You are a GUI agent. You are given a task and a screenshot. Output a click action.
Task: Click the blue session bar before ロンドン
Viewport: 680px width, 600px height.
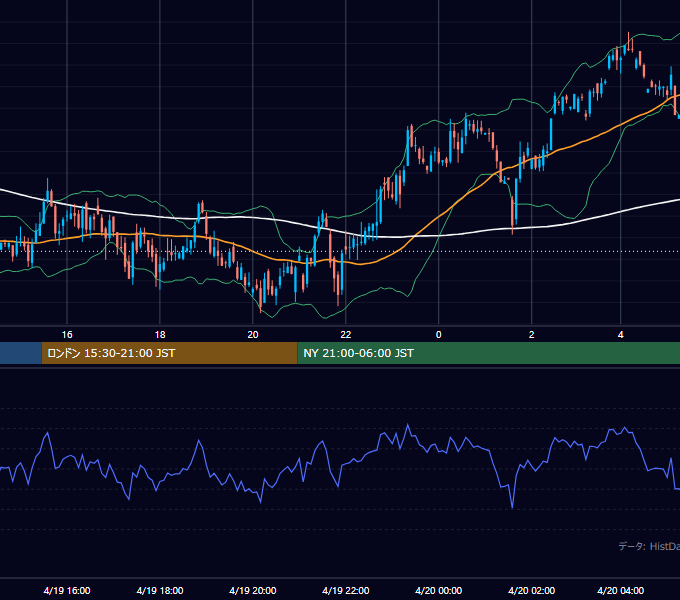click(x=21, y=353)
